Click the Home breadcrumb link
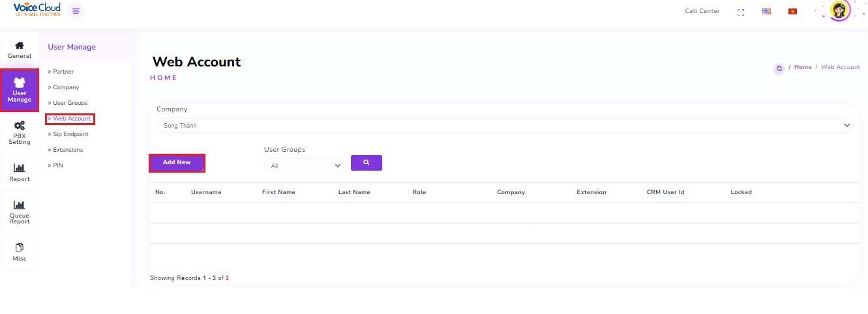 (x=803, y=67)
